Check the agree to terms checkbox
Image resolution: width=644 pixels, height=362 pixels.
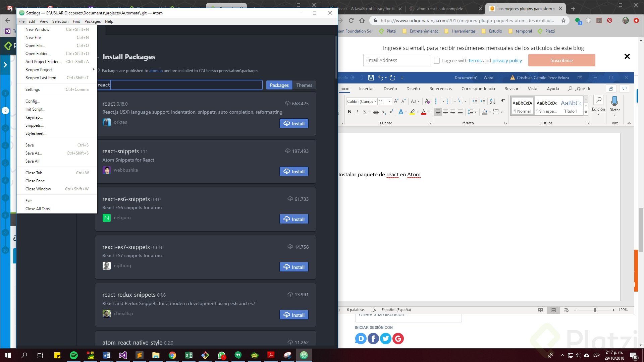click(x=437, y=61)
